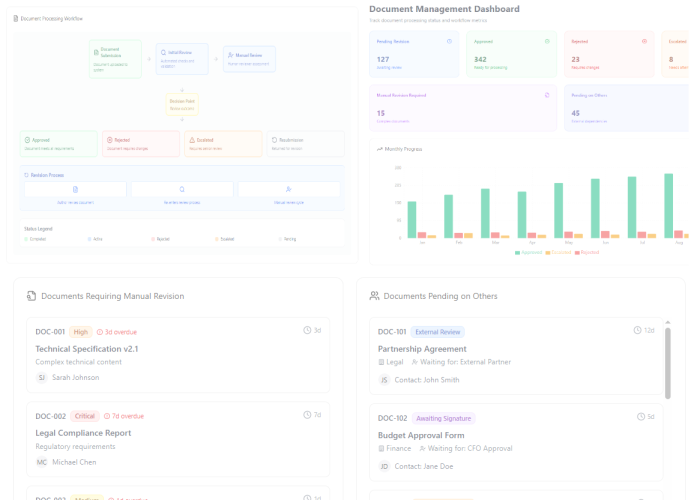Click the refresh icon in Manual Revision Required card
Screen dimensions: 700x500
click(547, 95)
